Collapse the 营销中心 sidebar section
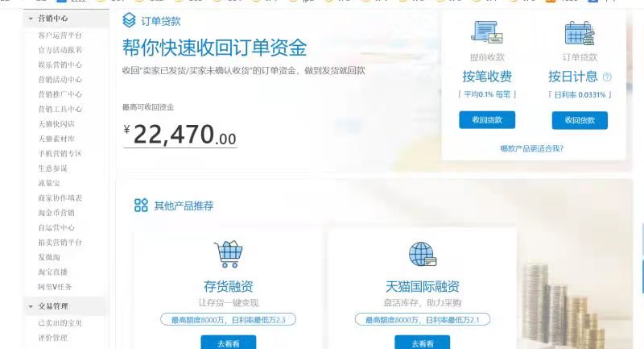This screenshot has height=349, width=644. [31, 19]
